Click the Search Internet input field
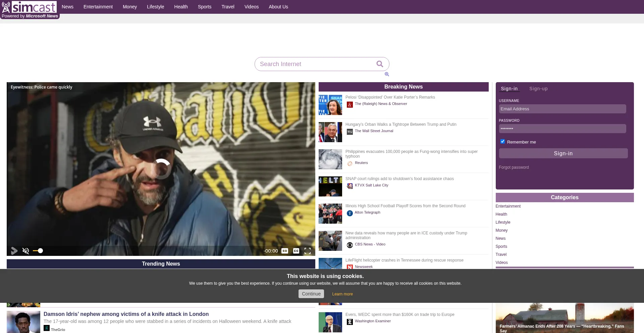 315,64
